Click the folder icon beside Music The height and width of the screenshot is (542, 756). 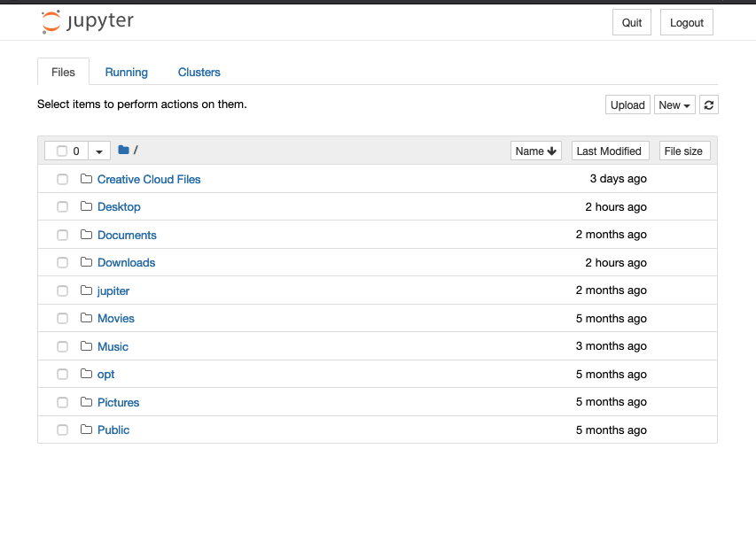click(x=86, y=346)
